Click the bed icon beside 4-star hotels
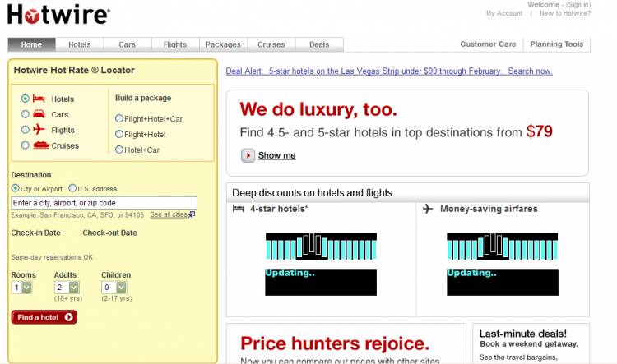This screenshot has height=364, width=617. (x=238, y=209)
